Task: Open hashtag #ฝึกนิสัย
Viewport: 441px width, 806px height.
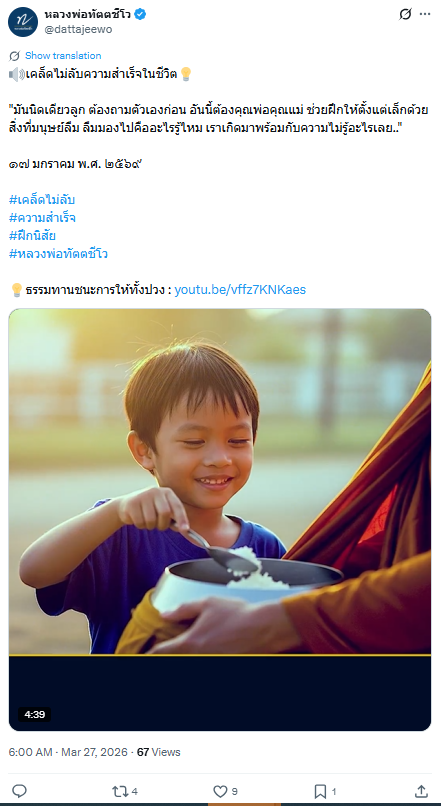Action: click(x=32, y=236)
